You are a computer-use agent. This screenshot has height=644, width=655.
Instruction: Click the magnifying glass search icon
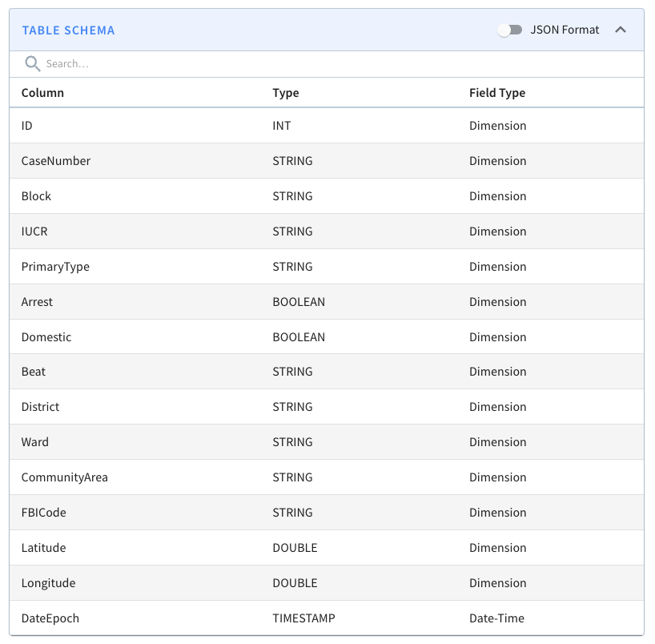click(32, 64)
